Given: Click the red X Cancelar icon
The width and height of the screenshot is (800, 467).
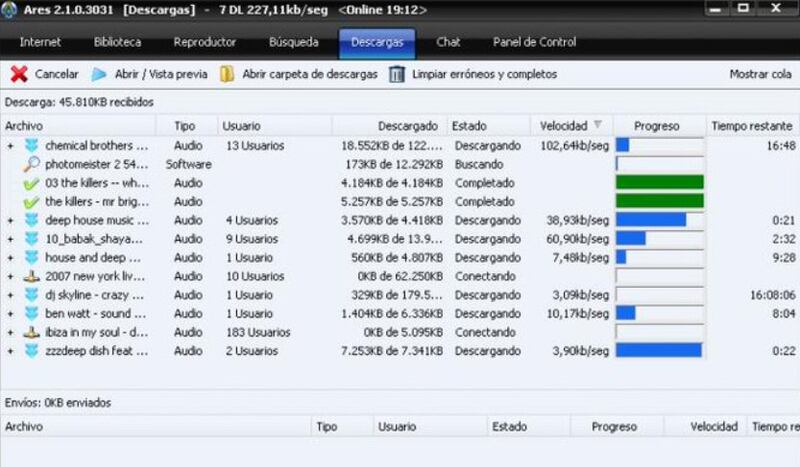Looking at the screenshot, I should 19,74.
